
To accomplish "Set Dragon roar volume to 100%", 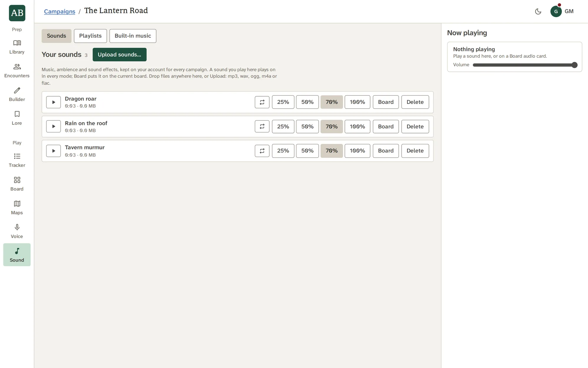I will pos(357,102).
